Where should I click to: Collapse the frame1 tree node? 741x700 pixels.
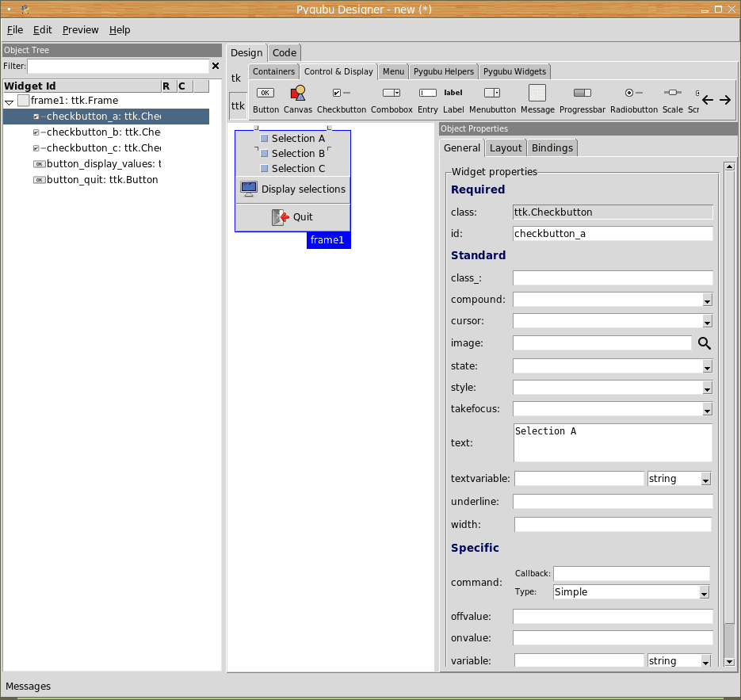[10, 101]
